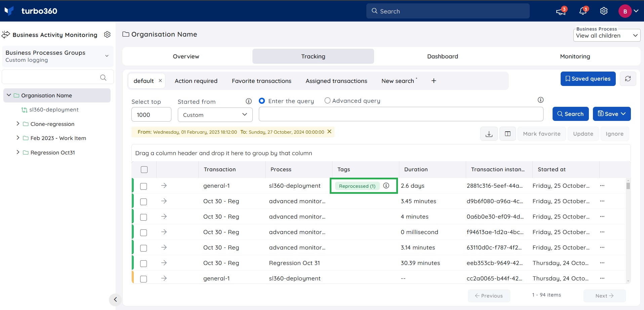
Task: Check the 3.14 minutes row checkbox
Action: [x=144, y=248]
